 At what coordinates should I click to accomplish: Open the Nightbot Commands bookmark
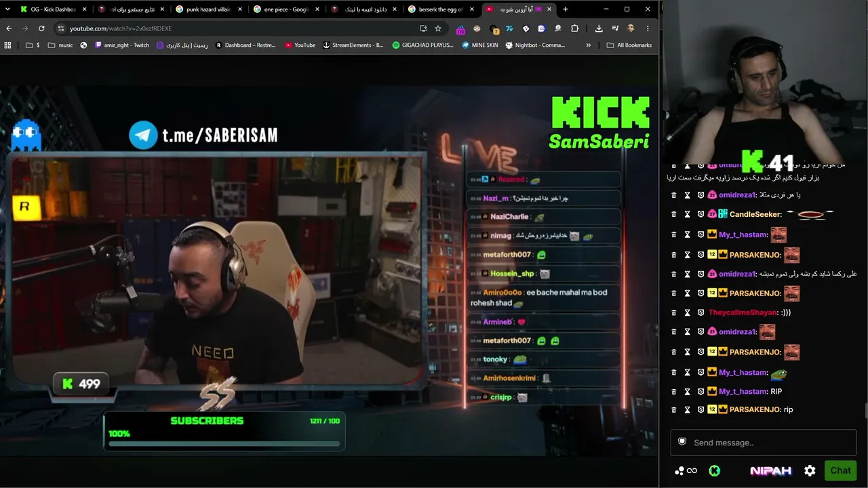535,45
